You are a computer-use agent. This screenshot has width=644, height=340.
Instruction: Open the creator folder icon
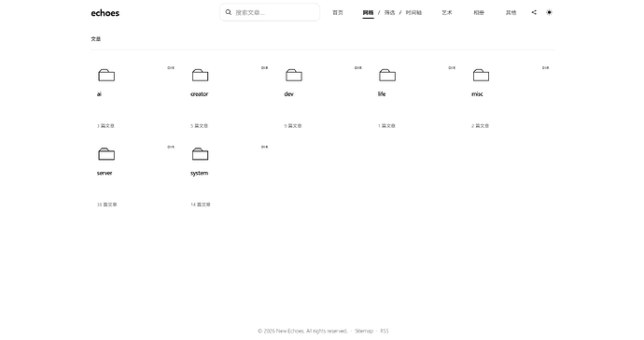point(200,75)
